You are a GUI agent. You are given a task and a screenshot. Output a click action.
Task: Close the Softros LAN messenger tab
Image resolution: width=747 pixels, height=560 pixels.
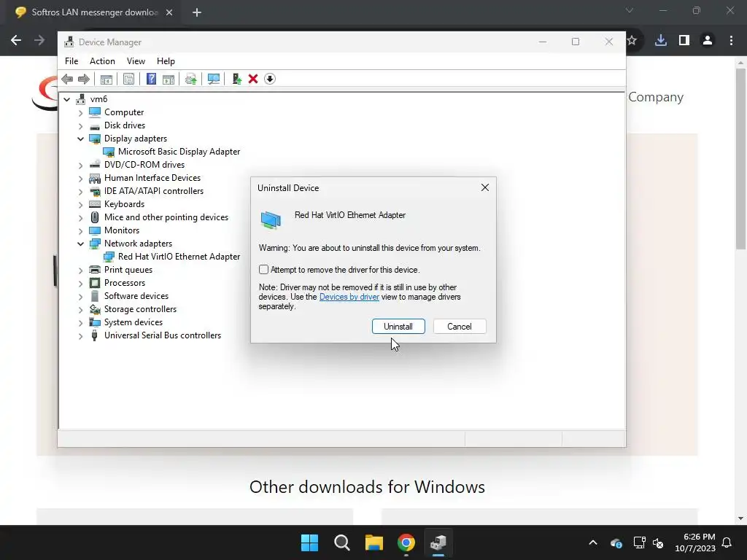pyautogui.click(x=169, y=12)
